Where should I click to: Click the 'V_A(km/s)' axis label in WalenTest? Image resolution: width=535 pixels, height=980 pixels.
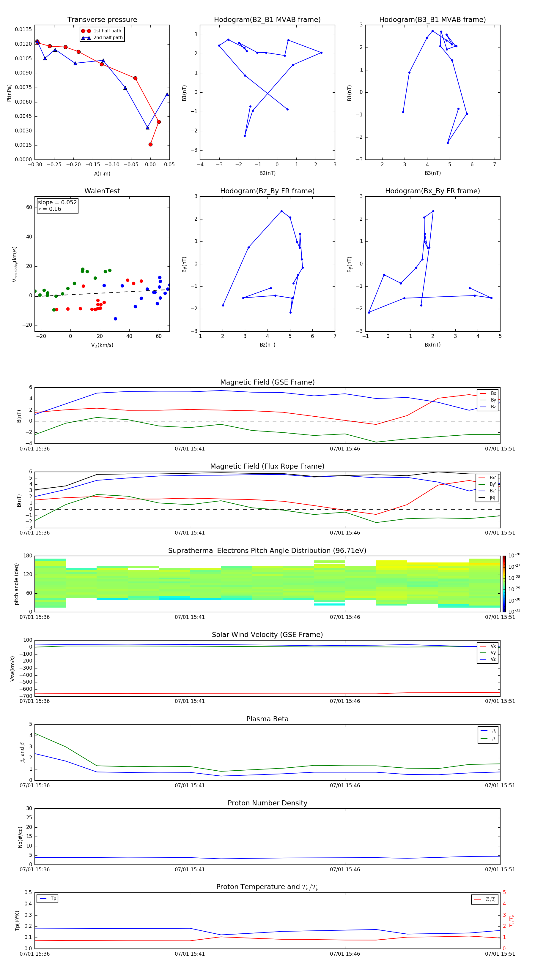(x=102, y=345)
